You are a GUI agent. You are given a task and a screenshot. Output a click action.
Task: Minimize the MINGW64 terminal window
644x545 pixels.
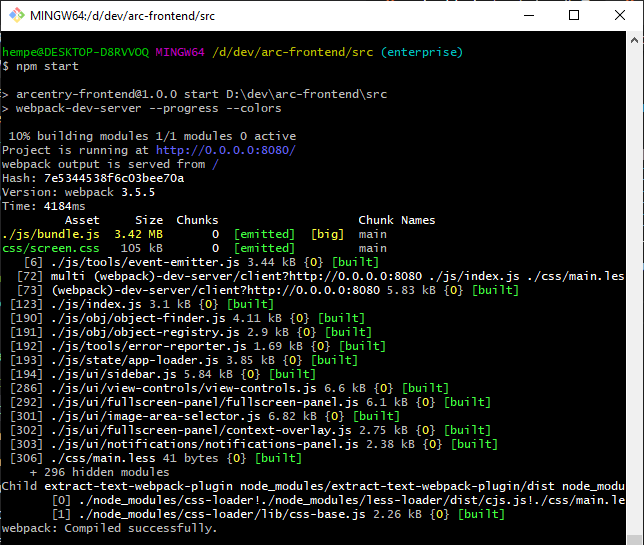529,16
